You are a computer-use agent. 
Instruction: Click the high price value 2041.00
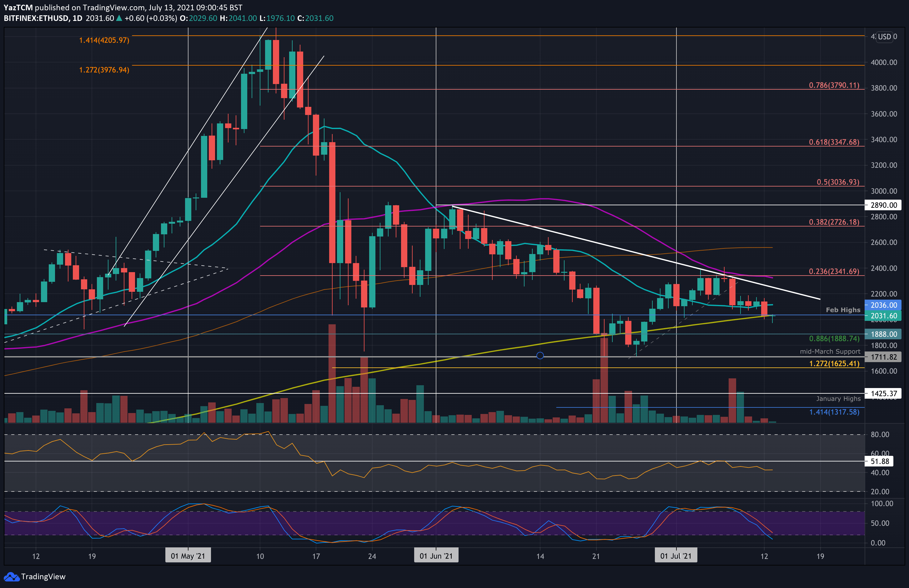[243, 18]
